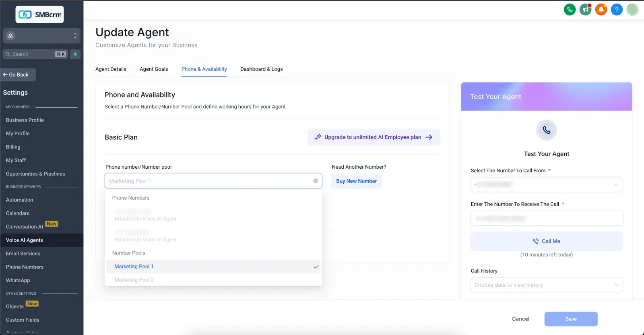Open Custom Fields settings

pos(23,320)
